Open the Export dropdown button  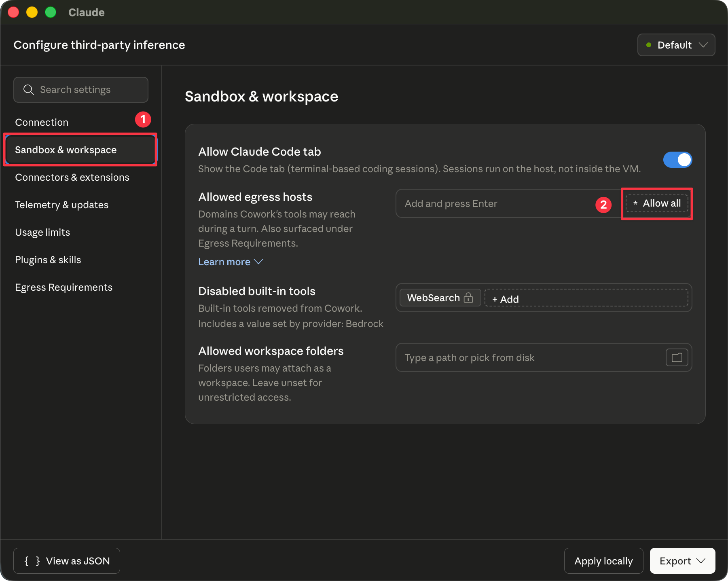click(682, 561)
